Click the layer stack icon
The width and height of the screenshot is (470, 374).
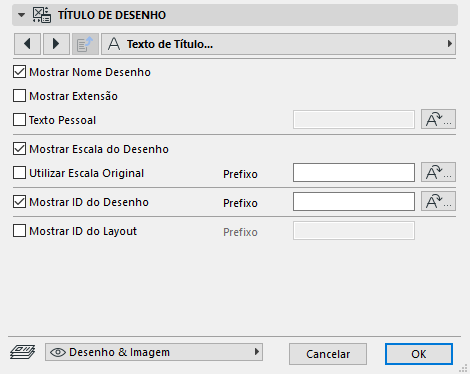[x=23, y=352]
